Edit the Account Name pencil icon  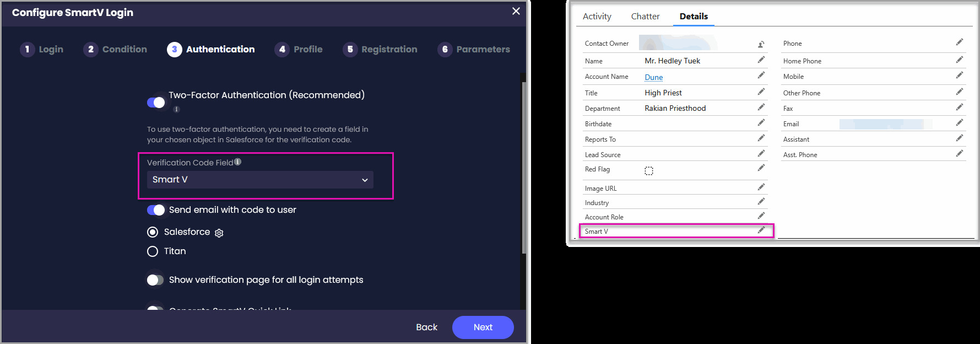761,75
